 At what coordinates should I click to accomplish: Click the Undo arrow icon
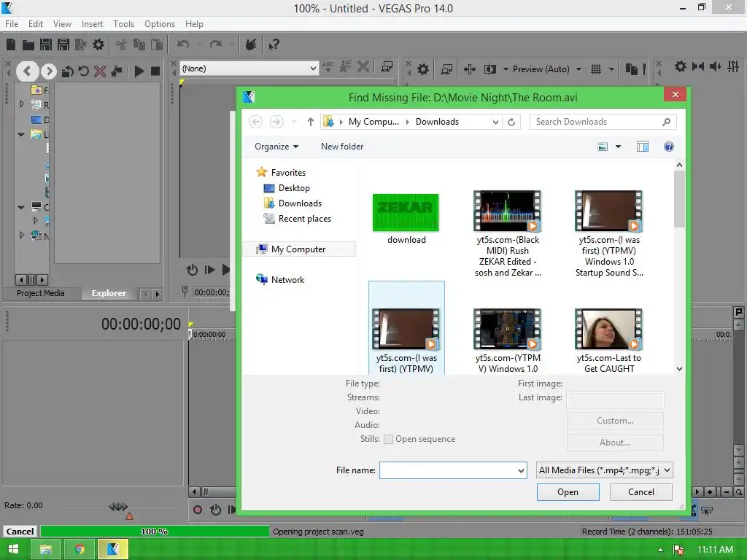coord(183,44)
